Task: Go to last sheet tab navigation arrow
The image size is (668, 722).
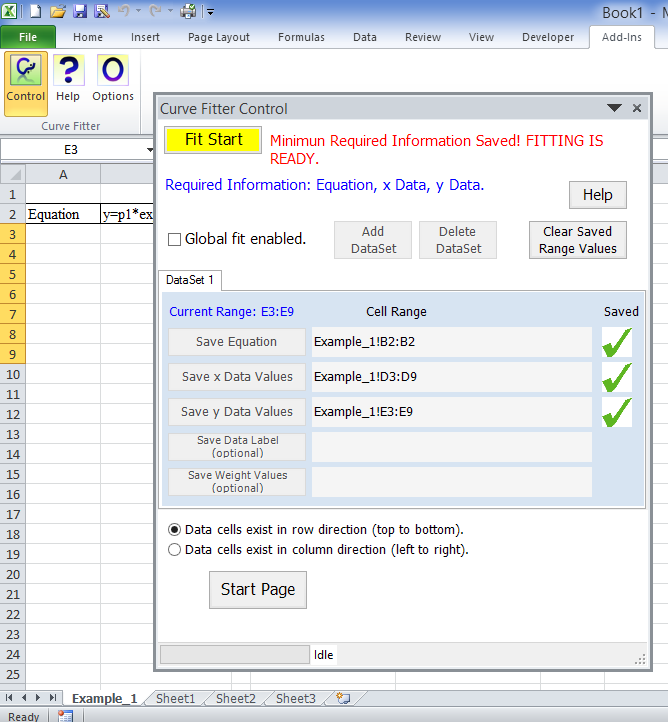Action: [53, 698]
